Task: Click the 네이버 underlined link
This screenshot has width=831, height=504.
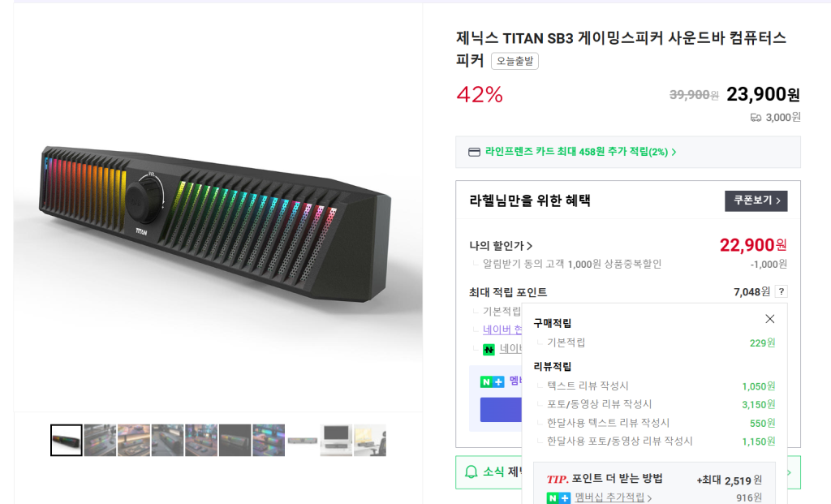Action: (502, 330)
